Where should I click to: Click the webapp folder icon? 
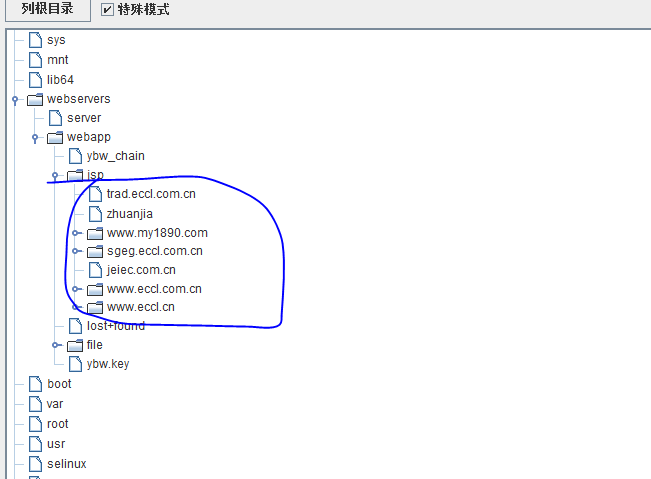55,137
